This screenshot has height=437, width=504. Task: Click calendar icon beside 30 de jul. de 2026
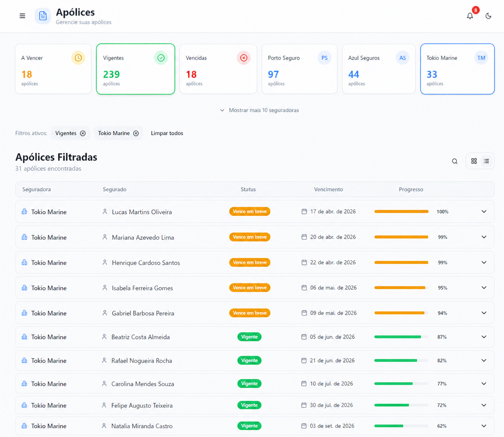304,405
